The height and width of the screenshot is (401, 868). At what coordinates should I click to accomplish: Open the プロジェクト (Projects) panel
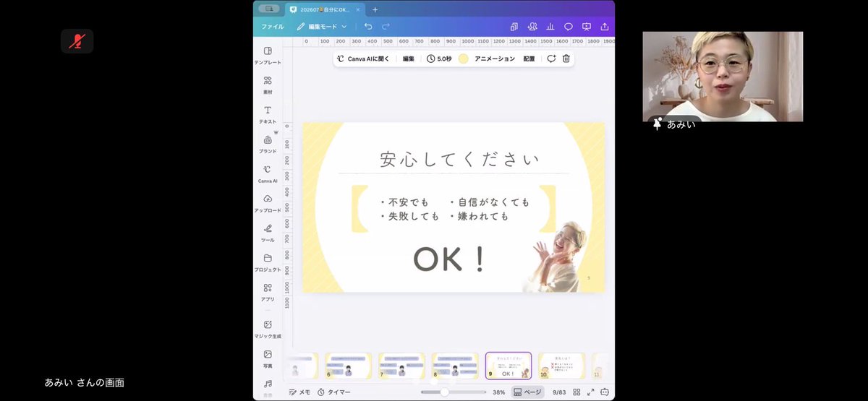click(268, 262)
